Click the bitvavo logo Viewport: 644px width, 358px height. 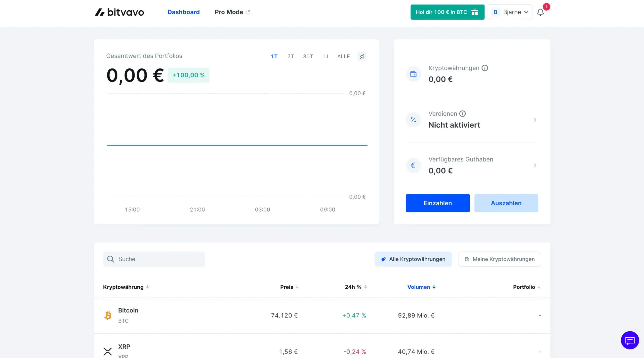[x=119, y=12]
